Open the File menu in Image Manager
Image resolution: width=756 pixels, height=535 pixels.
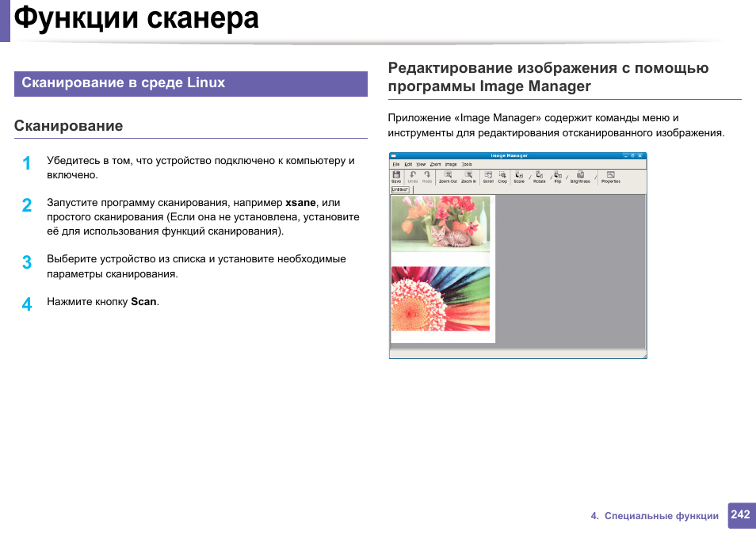pos(396,164)
